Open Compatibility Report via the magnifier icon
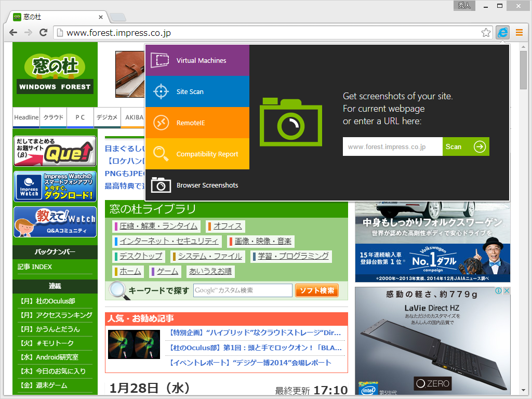 [162, 154]
